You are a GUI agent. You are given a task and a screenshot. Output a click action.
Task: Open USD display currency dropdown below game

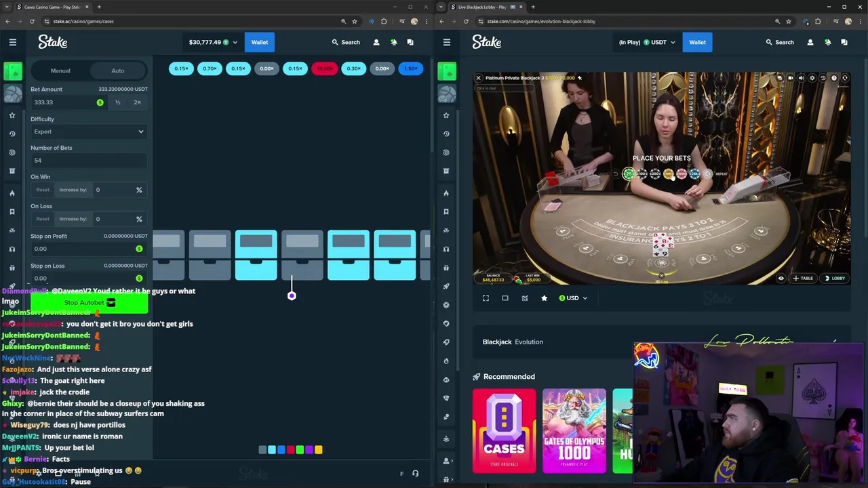[573, 298]
